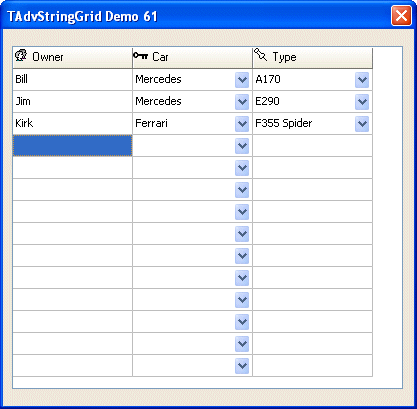Click Mercedes text in Bill's row
The image size is (417, 409).
pyautogui.click(x=158, y=79)
